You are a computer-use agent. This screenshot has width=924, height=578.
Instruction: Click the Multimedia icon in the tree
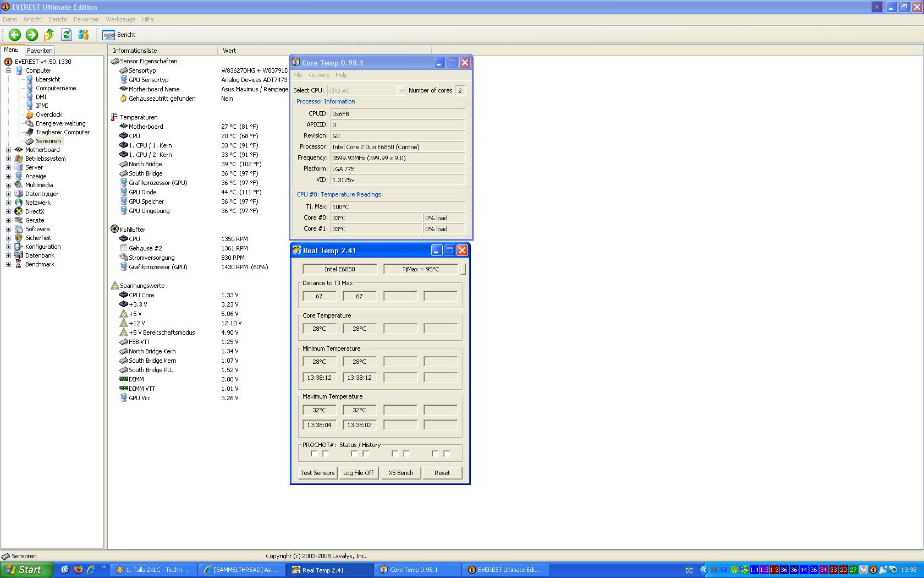[x=19, y=185]
